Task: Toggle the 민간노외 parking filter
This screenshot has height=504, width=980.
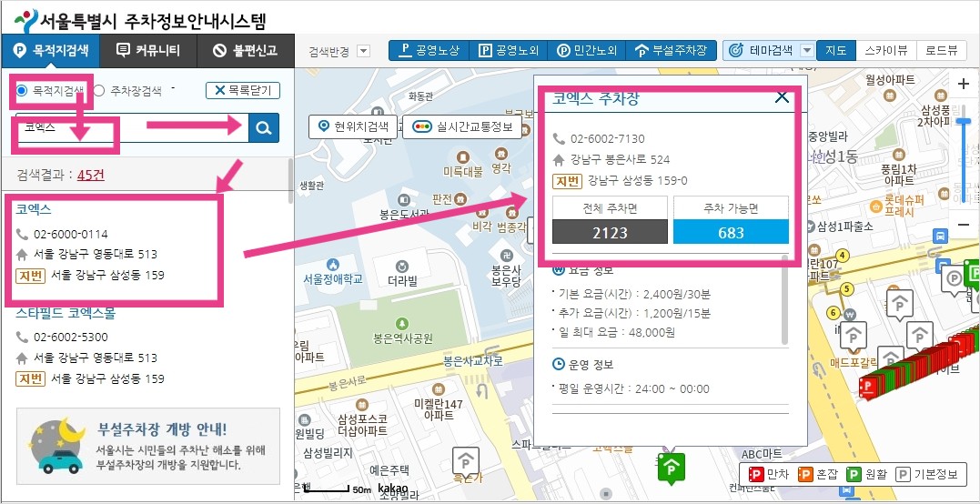Action: (586, 51)
